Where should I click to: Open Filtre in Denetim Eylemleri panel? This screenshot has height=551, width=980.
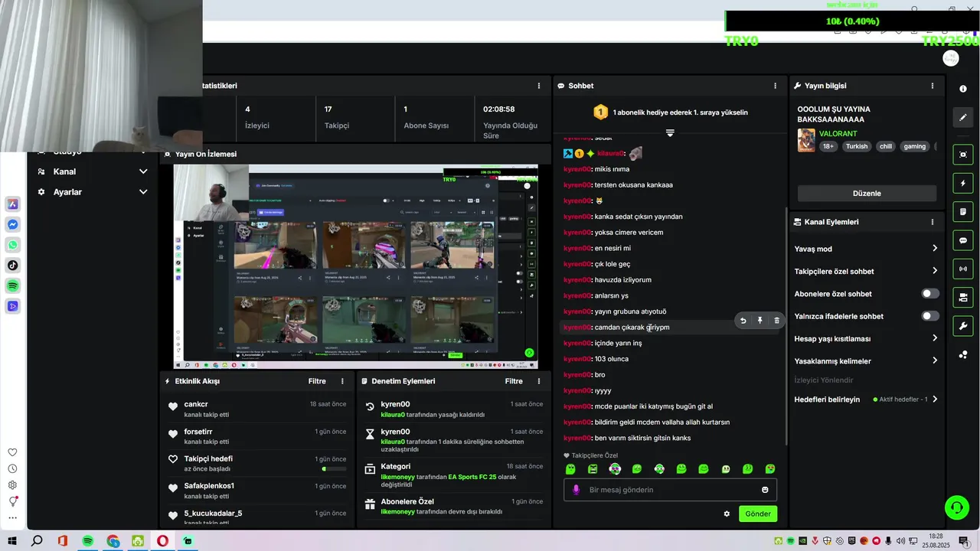(x=514, y=381)
